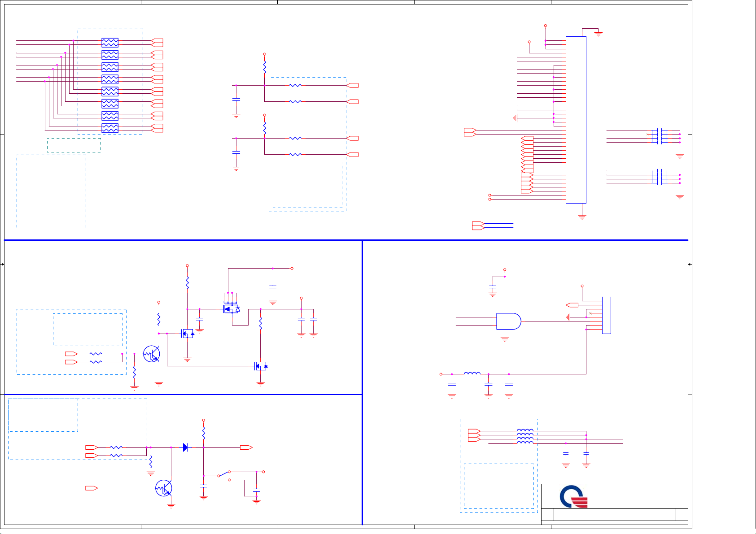Select the small connector block beside the AND gate
The image size is (756, 534).
(606, 315)
